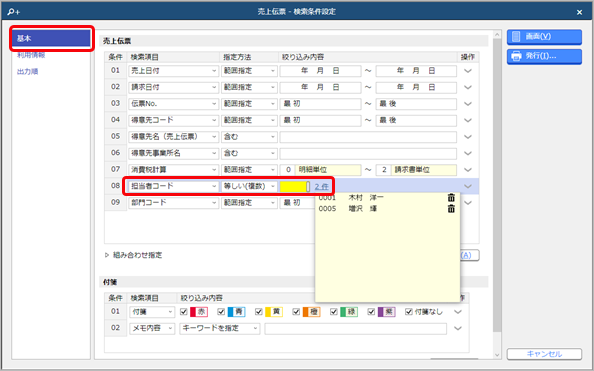
Task: Toggle the 橙 sticky note checkbox
Action: click(x=296, y=312)
